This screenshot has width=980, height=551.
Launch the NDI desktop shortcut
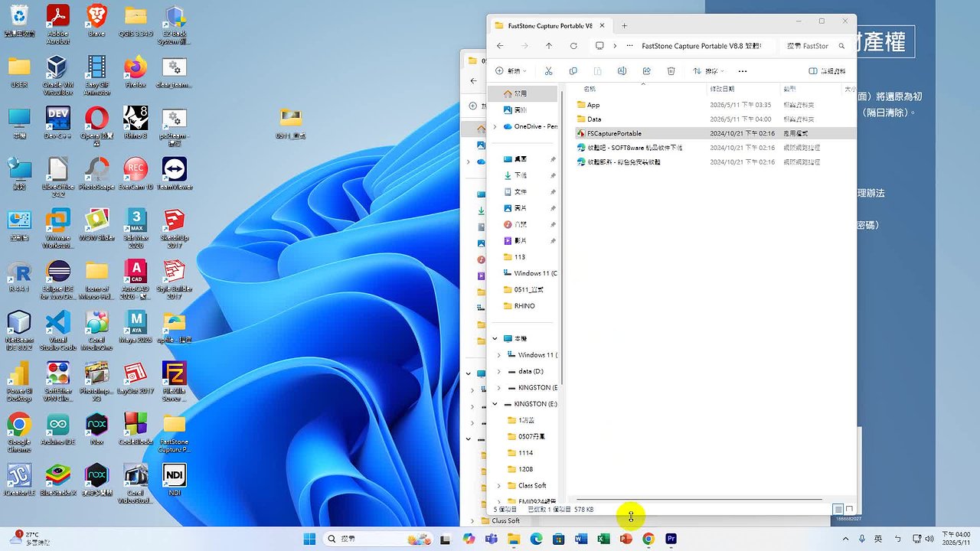pyautogui.click(x=175, y=480)
